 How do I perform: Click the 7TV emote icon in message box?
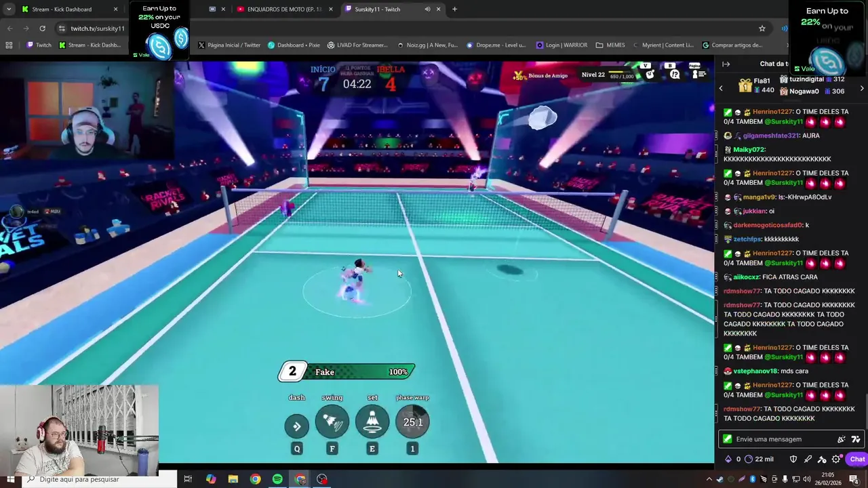[856, 439]
